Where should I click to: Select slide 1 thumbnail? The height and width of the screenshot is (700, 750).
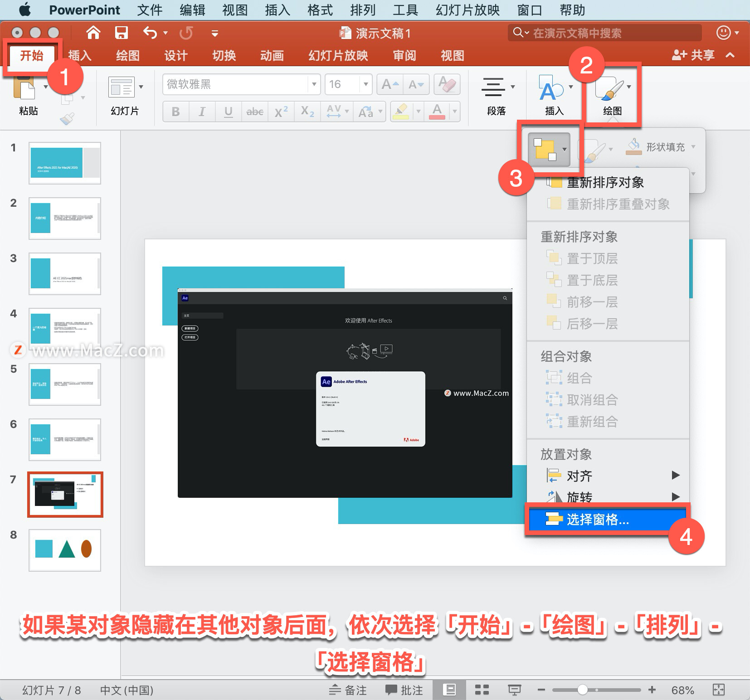pos(65,163)
